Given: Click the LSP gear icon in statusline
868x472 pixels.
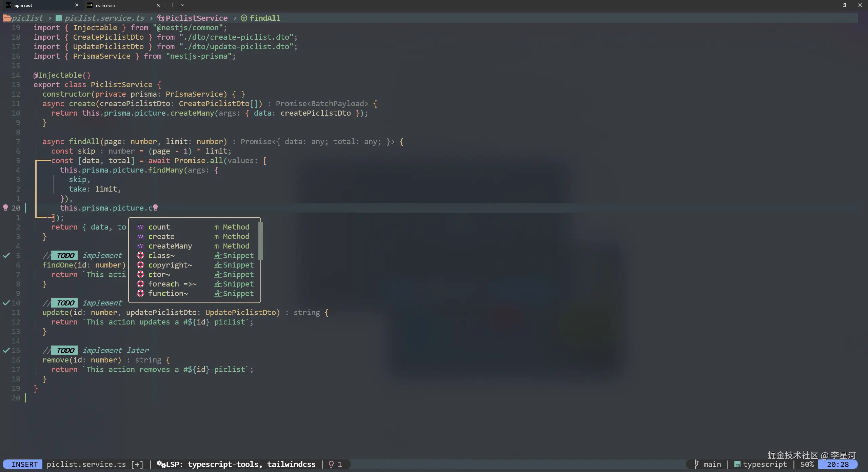Looking at the screenshot, I should [x=161, y=464].
